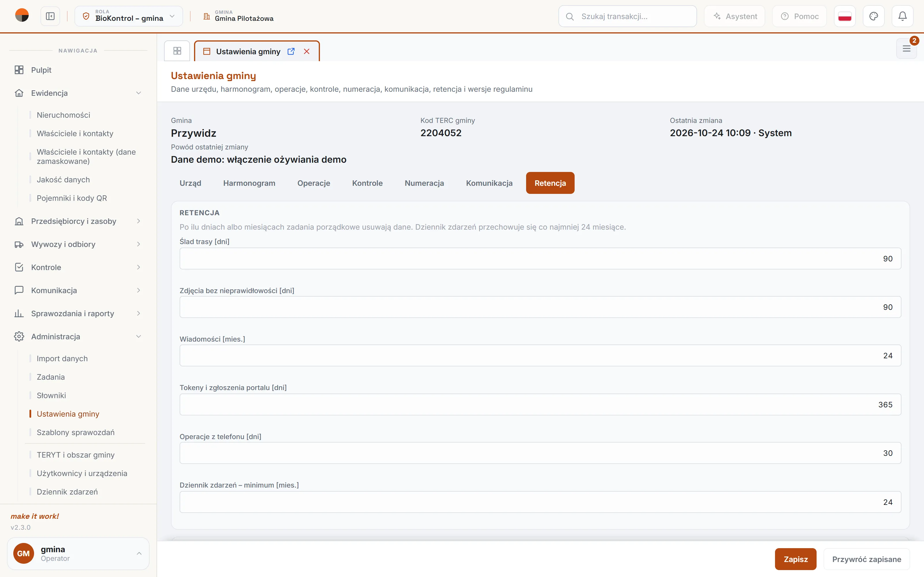Click the app logo circle
The height and width of the screenshot is (577, 924).
22,15
